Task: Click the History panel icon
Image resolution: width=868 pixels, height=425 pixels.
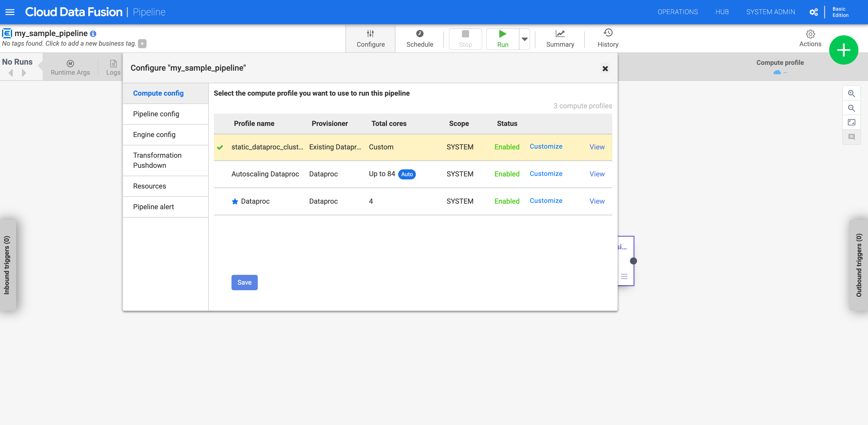Action: click(x=607, y=38)
